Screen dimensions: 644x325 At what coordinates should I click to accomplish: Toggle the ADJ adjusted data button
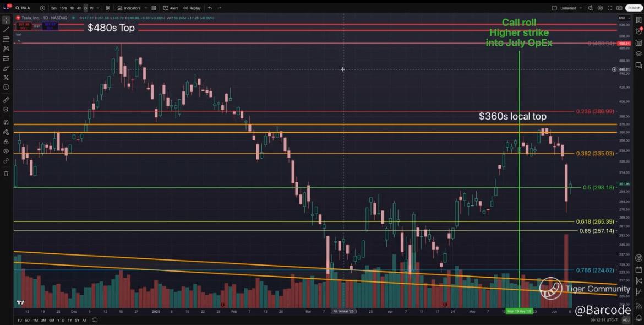tap(626, 319)
